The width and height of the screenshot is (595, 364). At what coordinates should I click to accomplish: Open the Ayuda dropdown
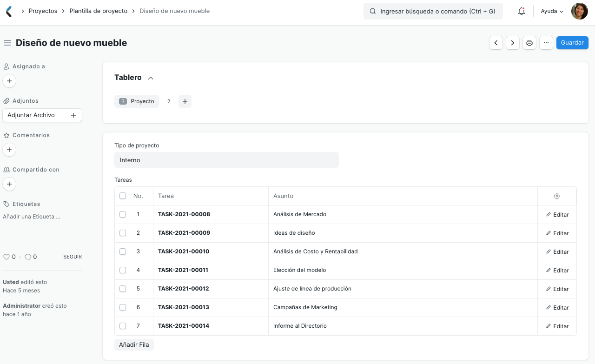(551, 11)
